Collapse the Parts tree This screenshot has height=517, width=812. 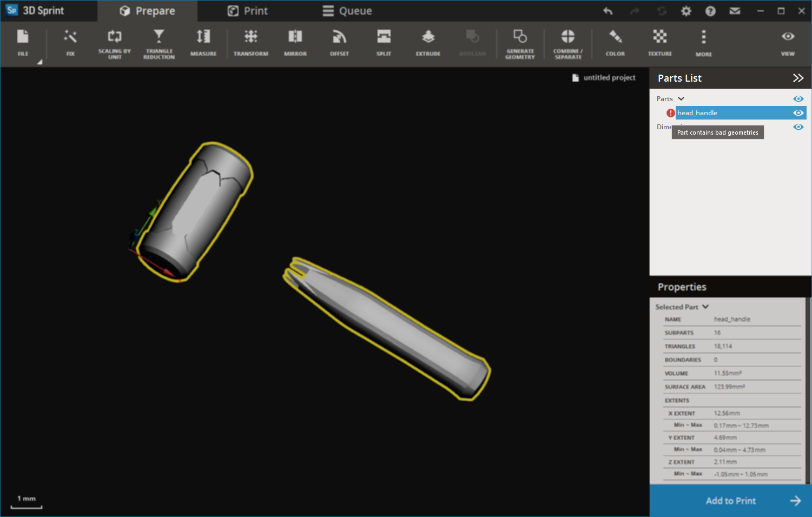pos(681,98)
